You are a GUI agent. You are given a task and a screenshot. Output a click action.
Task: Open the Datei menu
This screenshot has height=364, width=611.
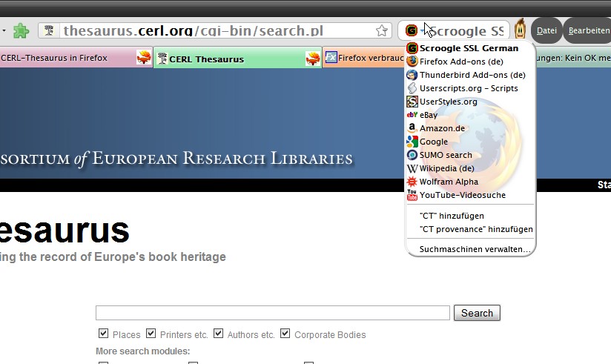click(x=546, y=30)
